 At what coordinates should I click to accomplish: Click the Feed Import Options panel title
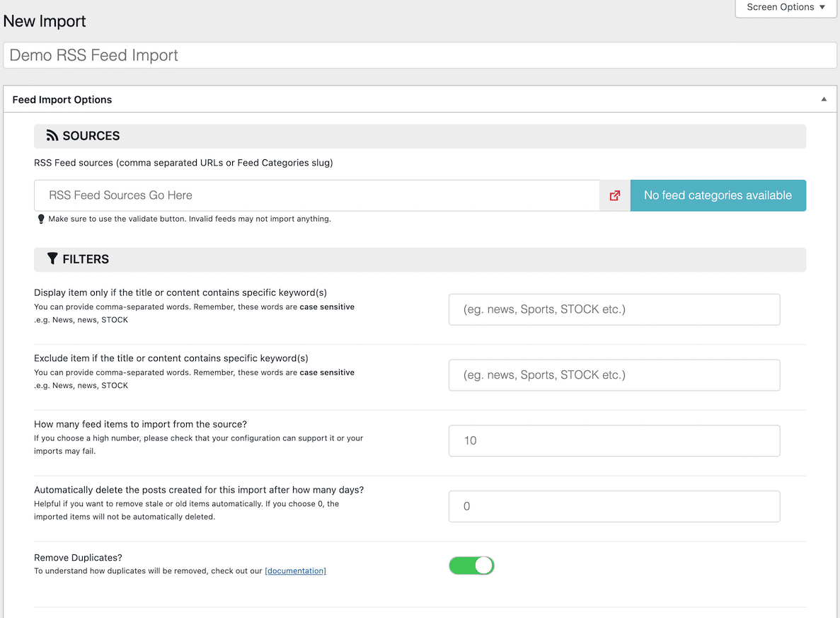point(62,100)
